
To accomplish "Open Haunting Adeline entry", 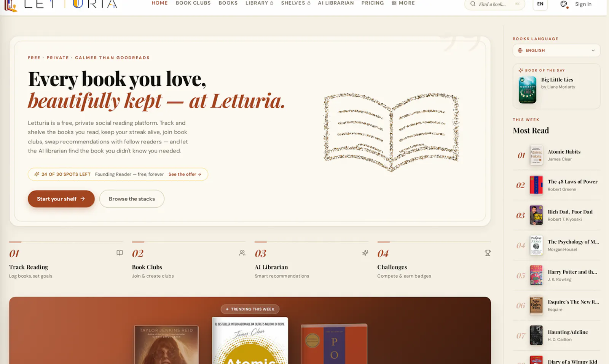I will [568, 332].
